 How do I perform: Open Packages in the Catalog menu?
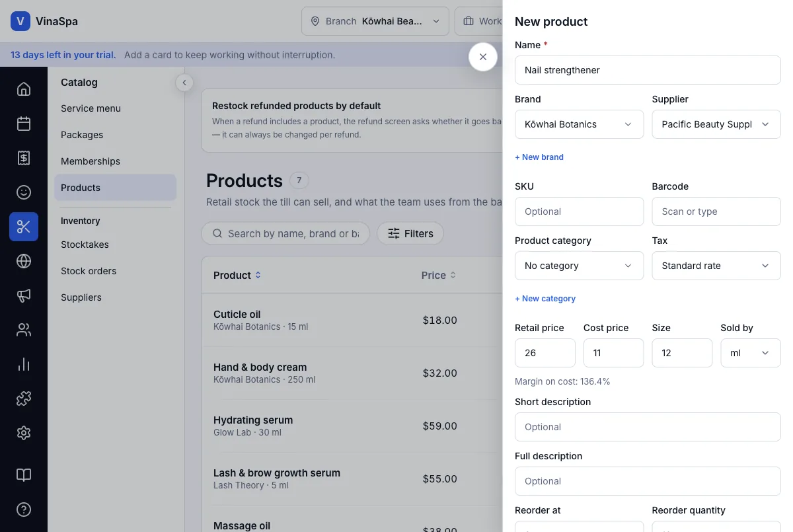(115, 135)
